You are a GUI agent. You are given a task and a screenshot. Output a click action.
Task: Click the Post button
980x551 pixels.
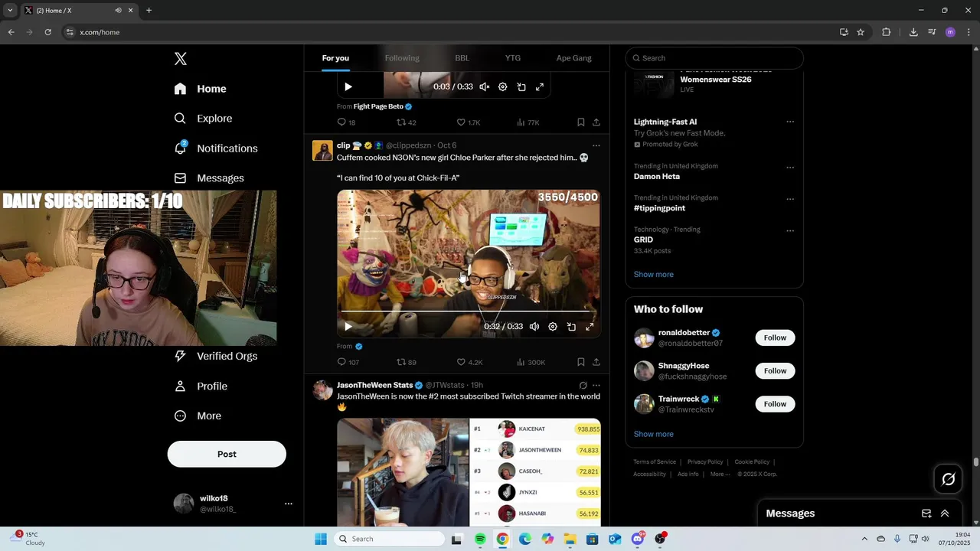pos(227,454)
